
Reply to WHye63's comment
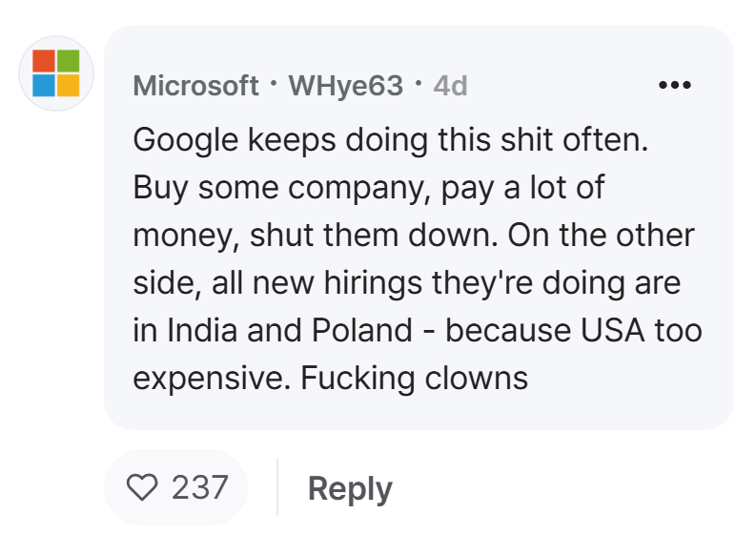[350, 488]
